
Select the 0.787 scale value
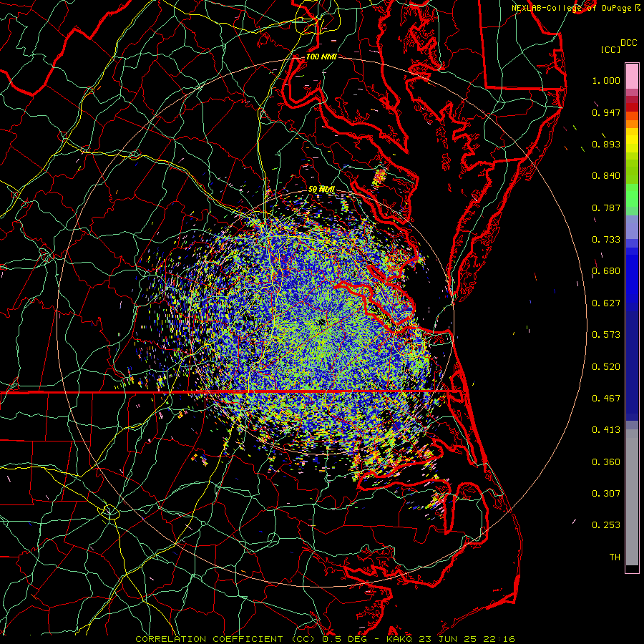[x=606, y=208]
